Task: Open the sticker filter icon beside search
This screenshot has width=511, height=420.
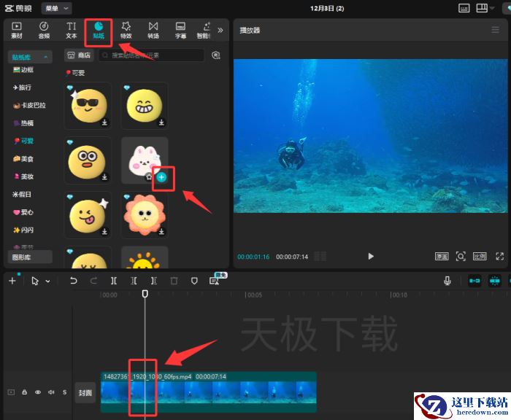Action: [216, 55]
